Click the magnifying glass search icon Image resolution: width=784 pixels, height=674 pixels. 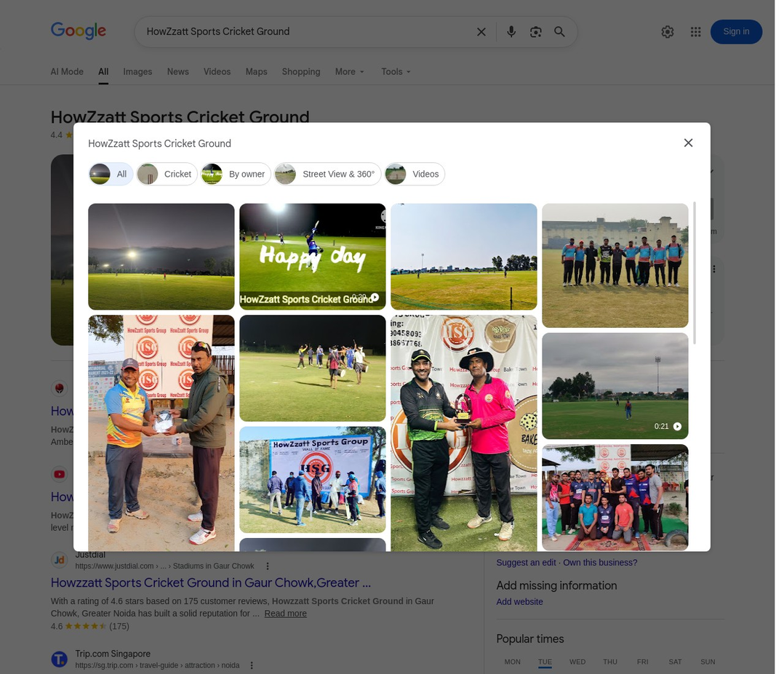point(559,32)
